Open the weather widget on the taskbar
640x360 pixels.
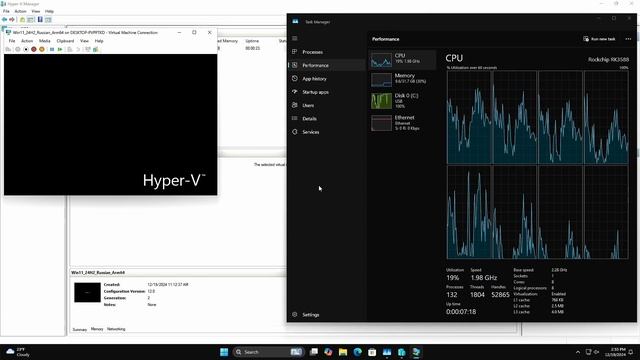[18, 352]
